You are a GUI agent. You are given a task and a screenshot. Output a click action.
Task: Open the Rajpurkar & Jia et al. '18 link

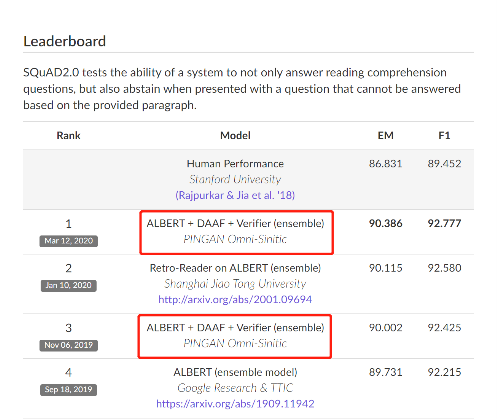point(235,195)
